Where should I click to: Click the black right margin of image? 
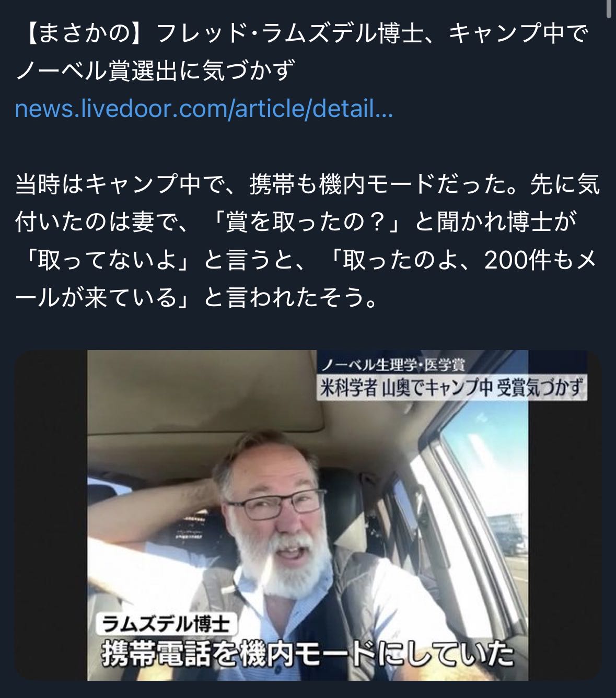(x=564, y=515)
